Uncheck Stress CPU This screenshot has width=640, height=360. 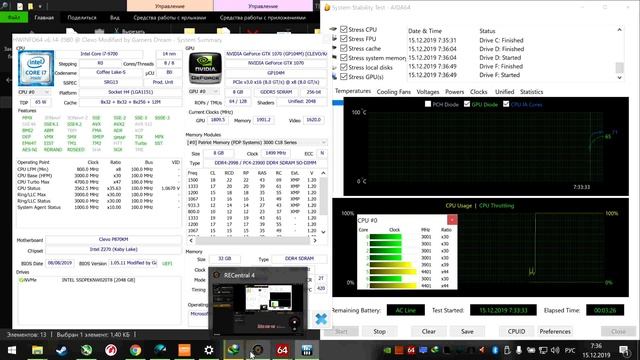point(344,29)
